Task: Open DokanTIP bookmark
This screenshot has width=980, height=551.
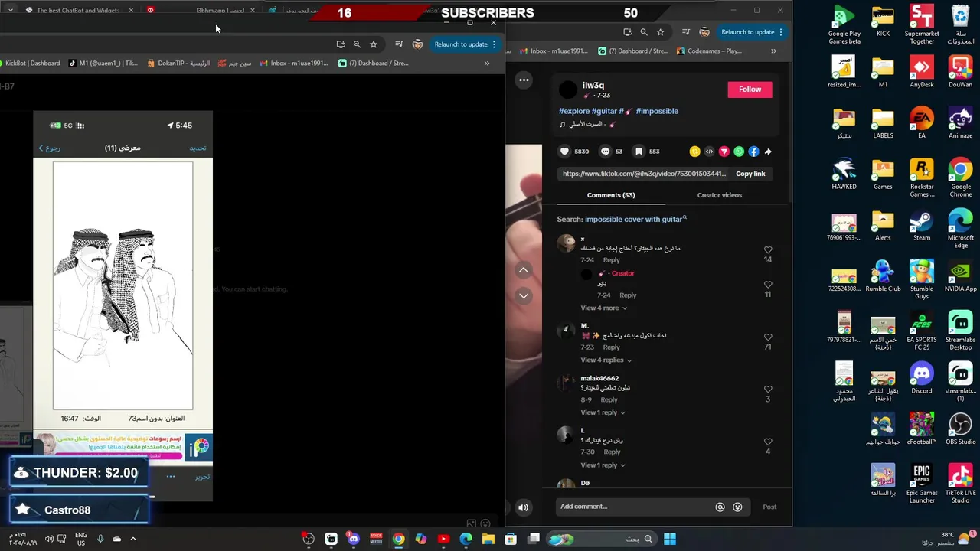Action: [178, 64]
